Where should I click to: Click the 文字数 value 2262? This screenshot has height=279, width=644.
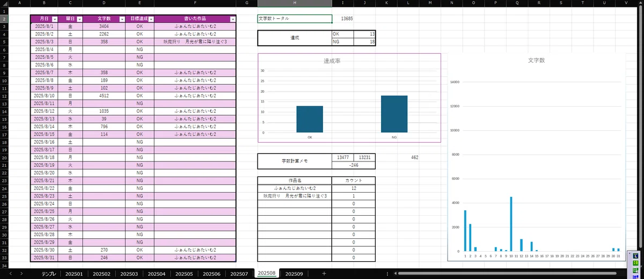click(x=104, y=34)
